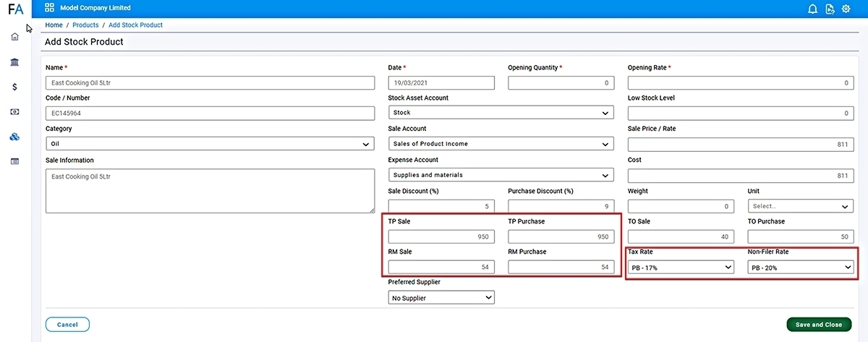Focus the Code / Number field
The height and width of the screenshot is (342, 868).
[210, 113]
